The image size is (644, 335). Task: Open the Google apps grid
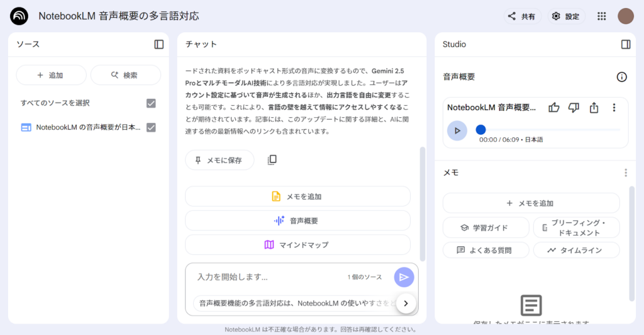click(602, 16)
